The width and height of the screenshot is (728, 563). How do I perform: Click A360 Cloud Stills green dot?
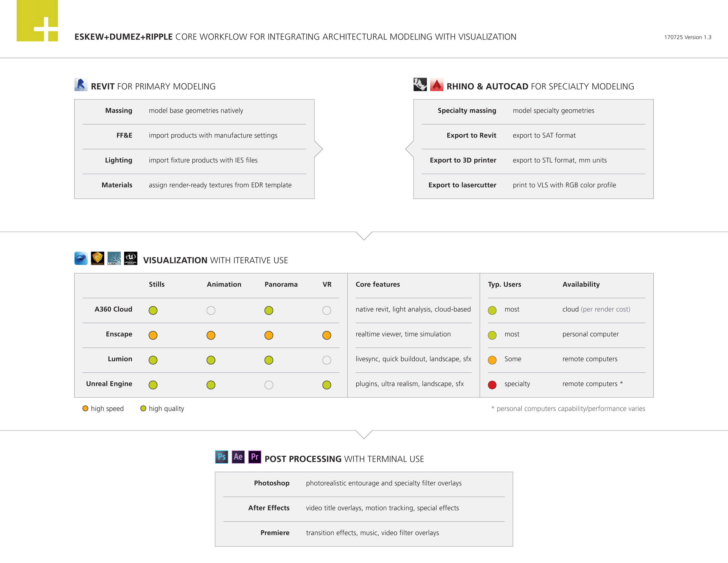click(153, 311)
